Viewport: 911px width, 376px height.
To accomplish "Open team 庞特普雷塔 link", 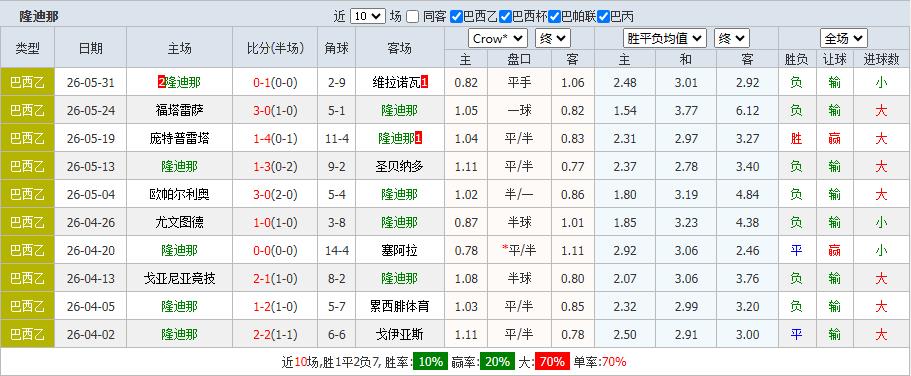I will pyautogui.click(x=180, y=138).
